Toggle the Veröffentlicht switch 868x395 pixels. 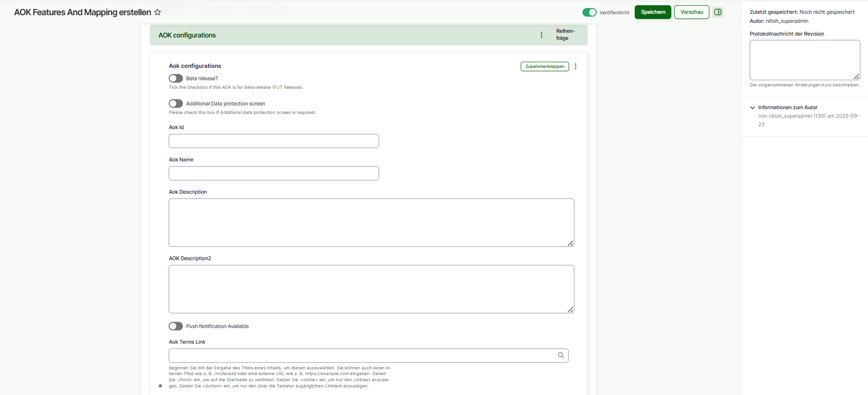(589, 12)
